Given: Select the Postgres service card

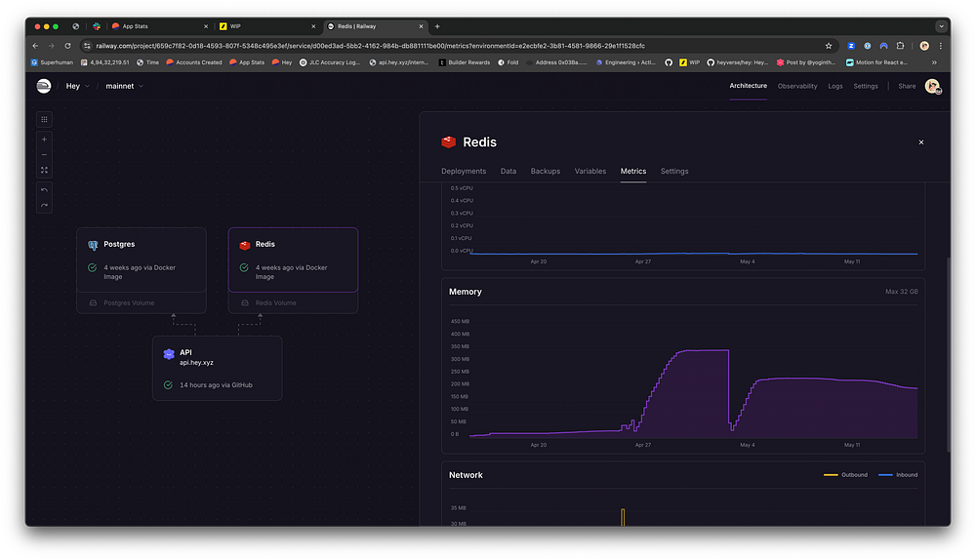Looking at the screenshot, I should coord(142,259).
